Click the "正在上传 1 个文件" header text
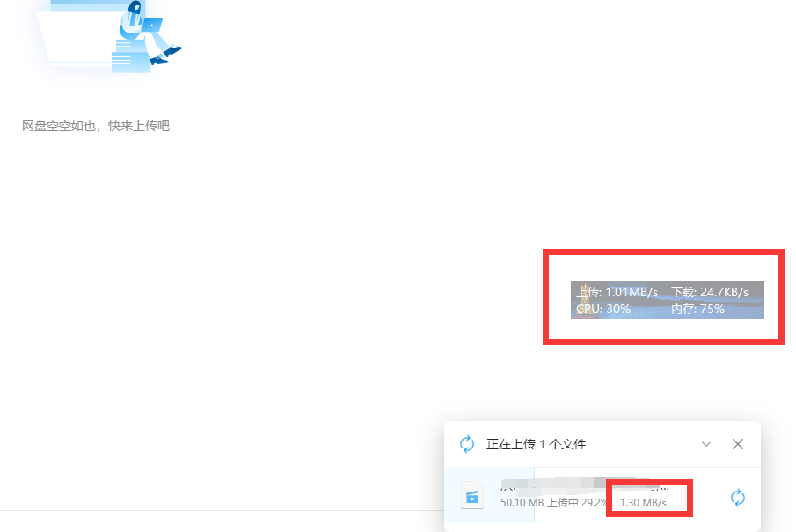796x532 pixels. [536, 444]
